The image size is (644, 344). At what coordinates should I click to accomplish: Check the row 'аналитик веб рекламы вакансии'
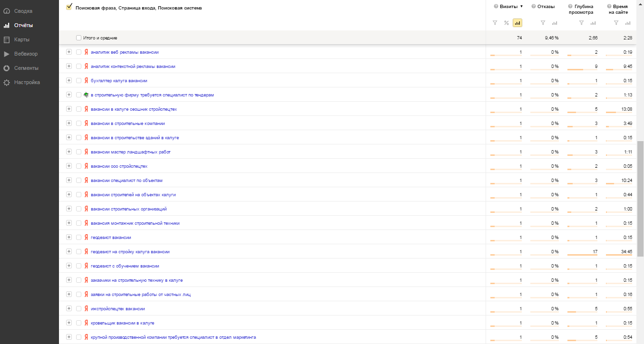pyautogui.click(x=78, y=52)
